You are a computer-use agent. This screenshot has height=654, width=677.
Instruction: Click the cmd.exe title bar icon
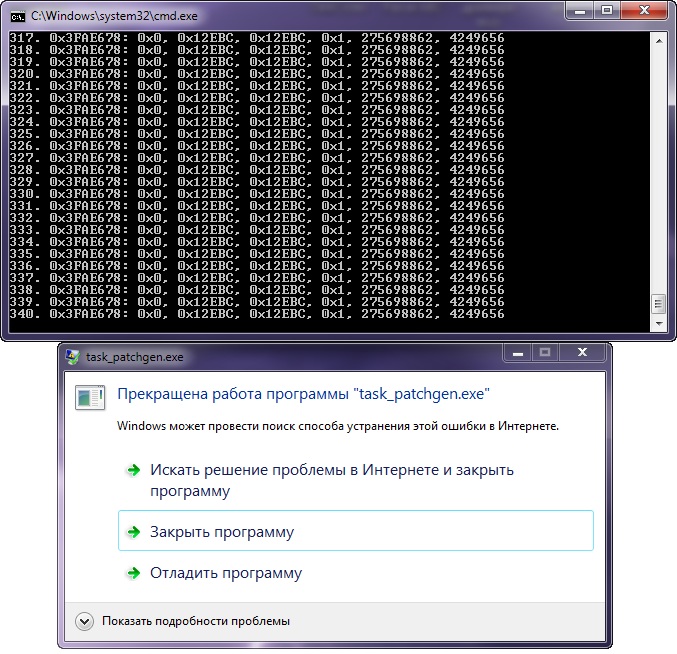[18, 16]
